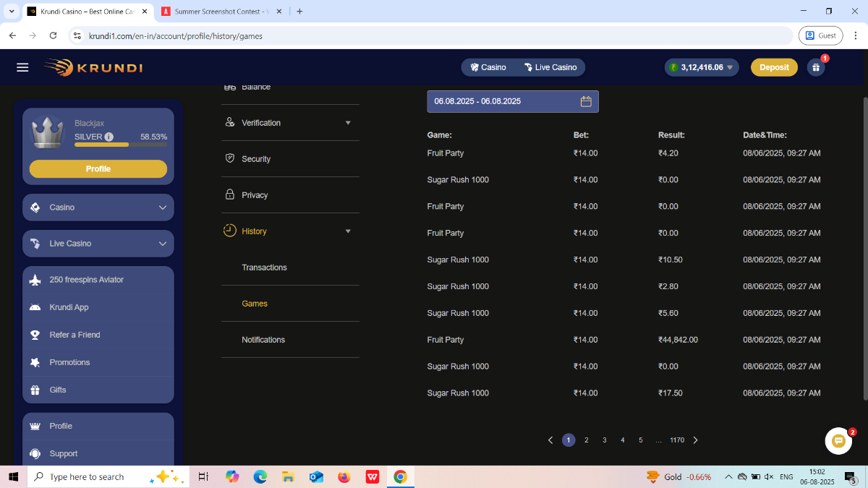Switch to Casino in top navigation
This screenshot has width=868, height=488.
coord(488,67)
